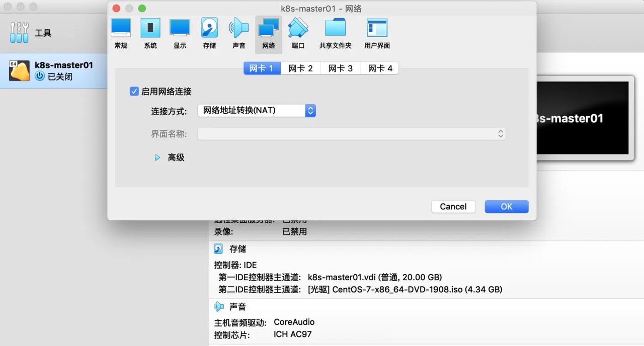Click the Cancel button

click(453, 206)
